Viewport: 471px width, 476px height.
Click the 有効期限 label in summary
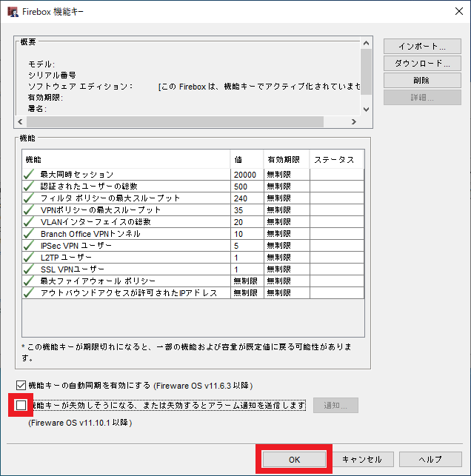click(45, 98)
